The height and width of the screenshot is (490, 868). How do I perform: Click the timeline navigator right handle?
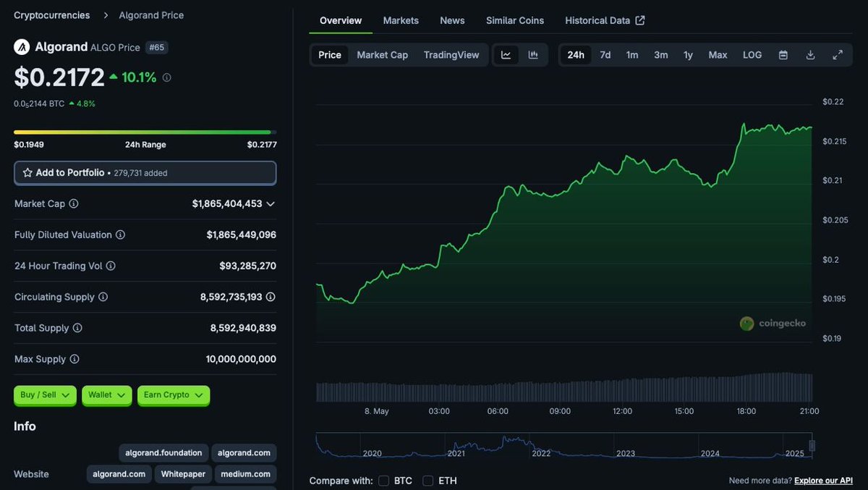812,446
